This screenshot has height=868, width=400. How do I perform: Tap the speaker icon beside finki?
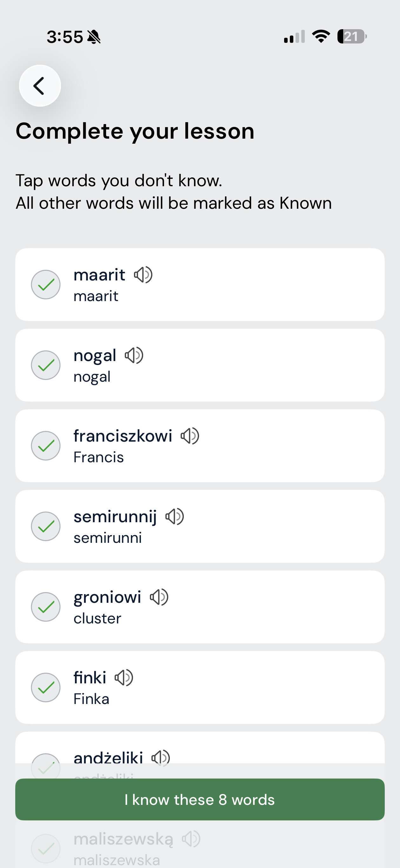(124, 678)
